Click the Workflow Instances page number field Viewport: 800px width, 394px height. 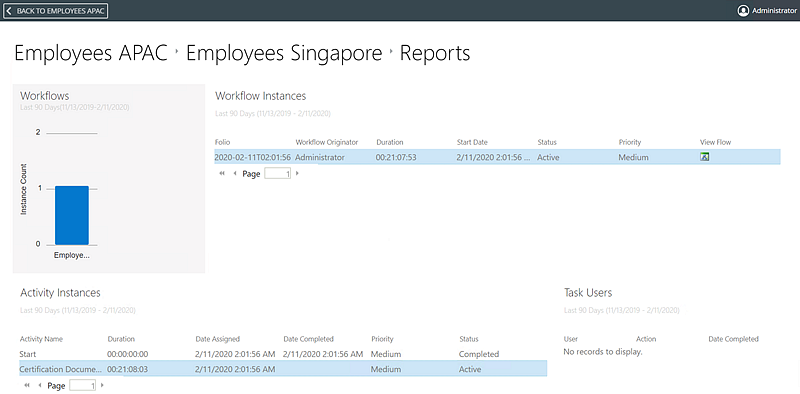tap(278, 174)
